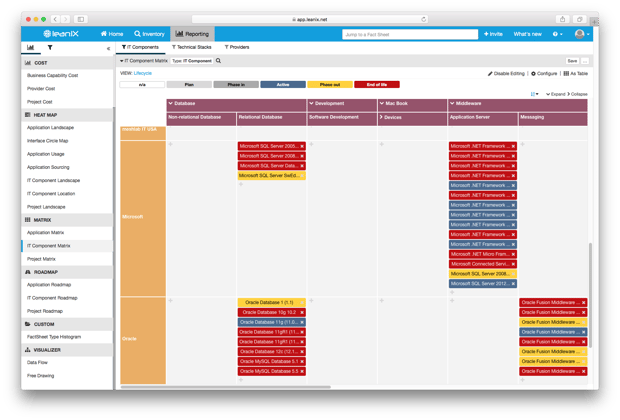Screen dimensions: 620x420
Task: Click the n/a lifecycle legend swatch
Action: click(142, 85)
